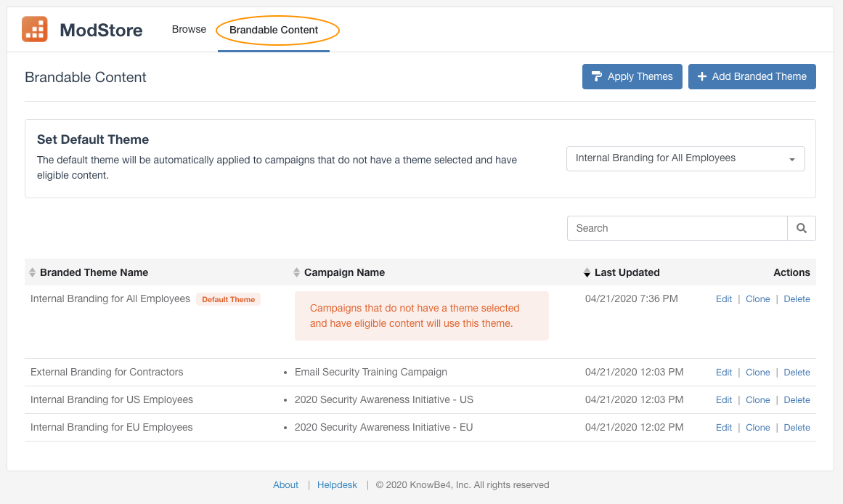The image size is (843, 504).
Task: Click the Add Branded Theme button
Action: click(x=752, y=76)
